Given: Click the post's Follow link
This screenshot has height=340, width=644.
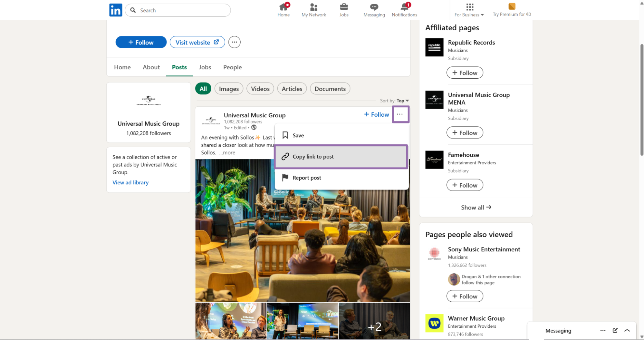Looking at the screenshot, I should (376, 114).
